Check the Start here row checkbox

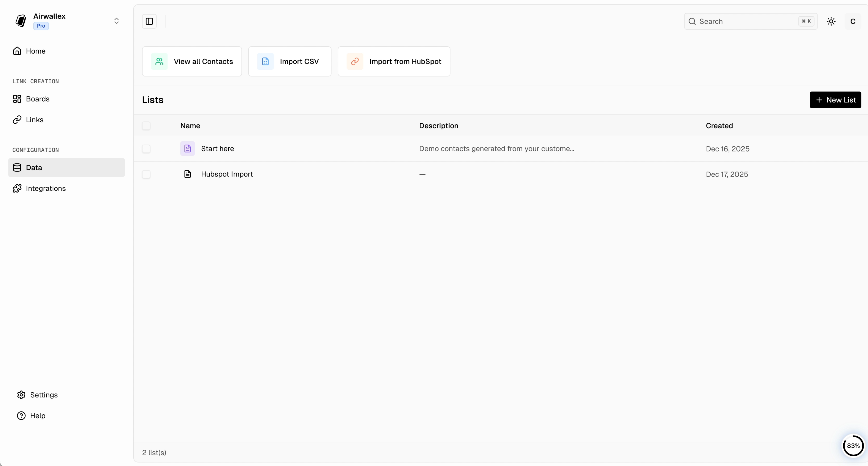tap(146, 149)
